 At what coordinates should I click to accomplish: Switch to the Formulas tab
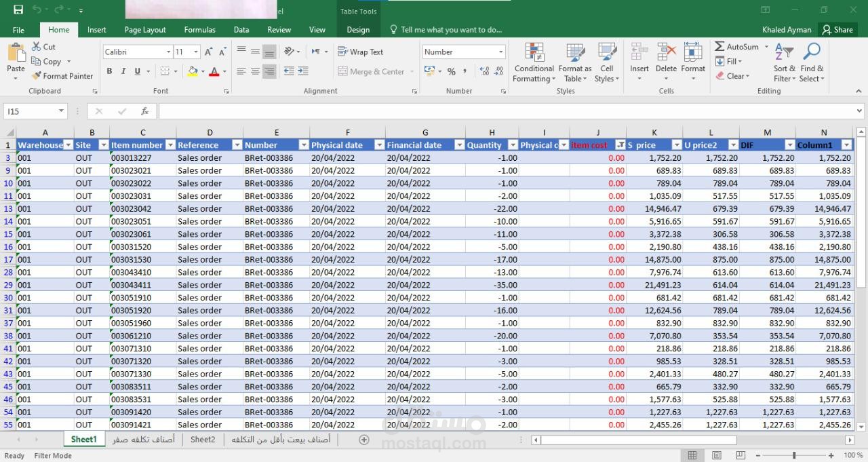199,30
